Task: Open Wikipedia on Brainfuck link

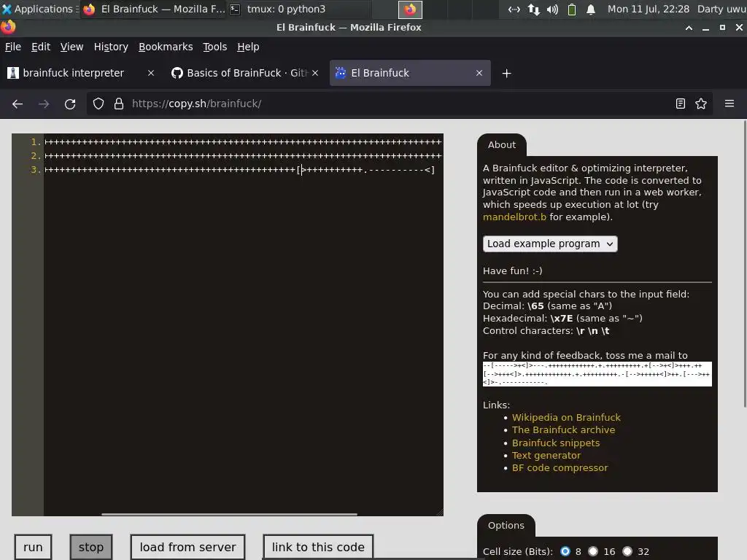Action: pyautogui.click(x=566, y=418)
